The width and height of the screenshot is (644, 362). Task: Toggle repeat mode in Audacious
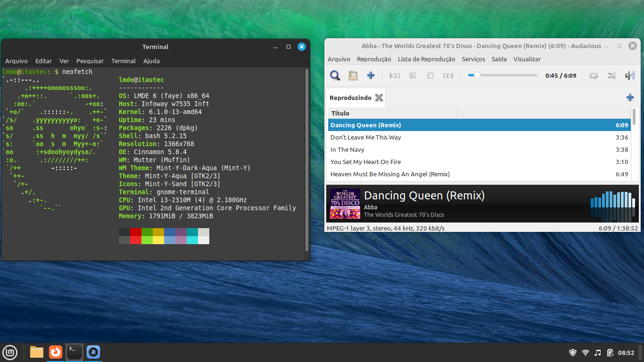coord(594,75)
